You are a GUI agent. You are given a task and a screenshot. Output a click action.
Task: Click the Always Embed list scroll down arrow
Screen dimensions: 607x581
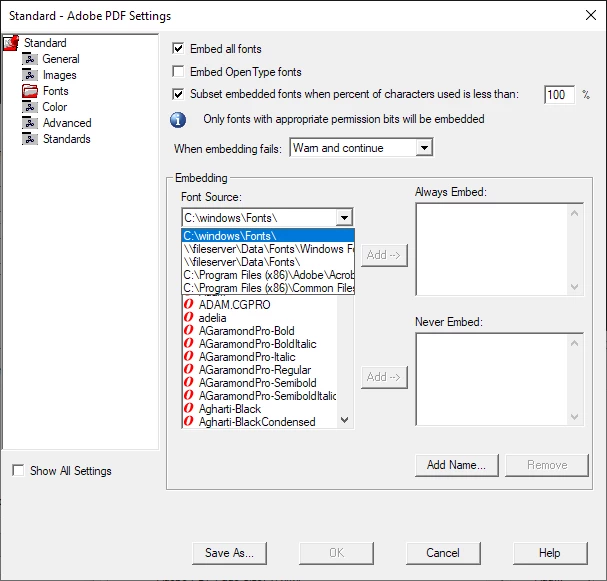(574, 286)
